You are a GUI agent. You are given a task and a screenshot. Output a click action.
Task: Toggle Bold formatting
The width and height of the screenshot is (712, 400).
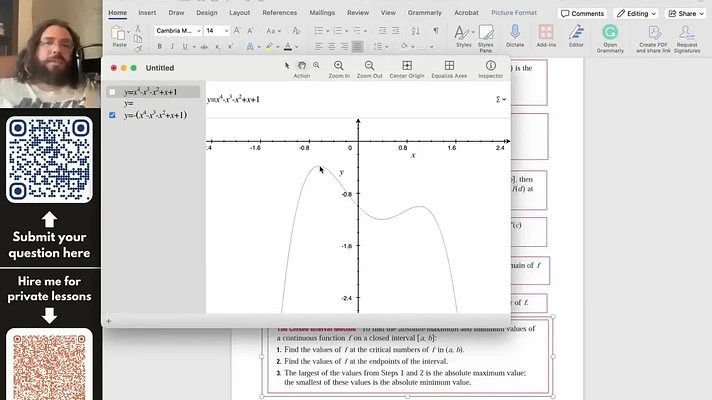(159, 46)
